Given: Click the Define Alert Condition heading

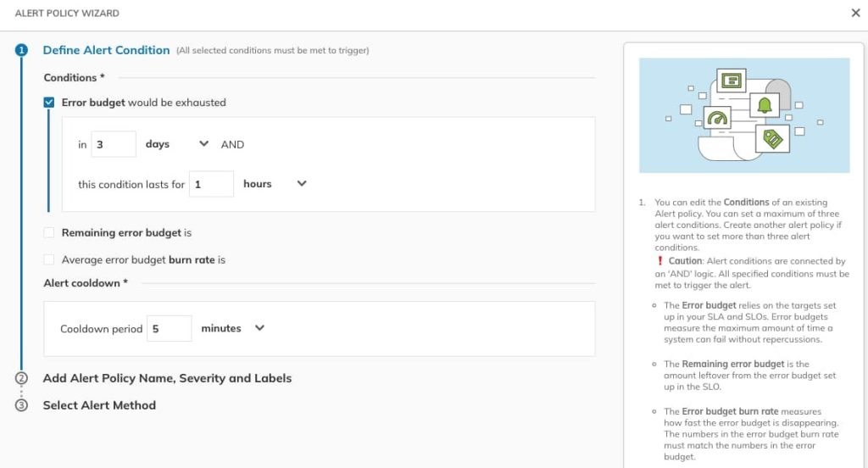Looking at the screenshot, I should point(106,50).
